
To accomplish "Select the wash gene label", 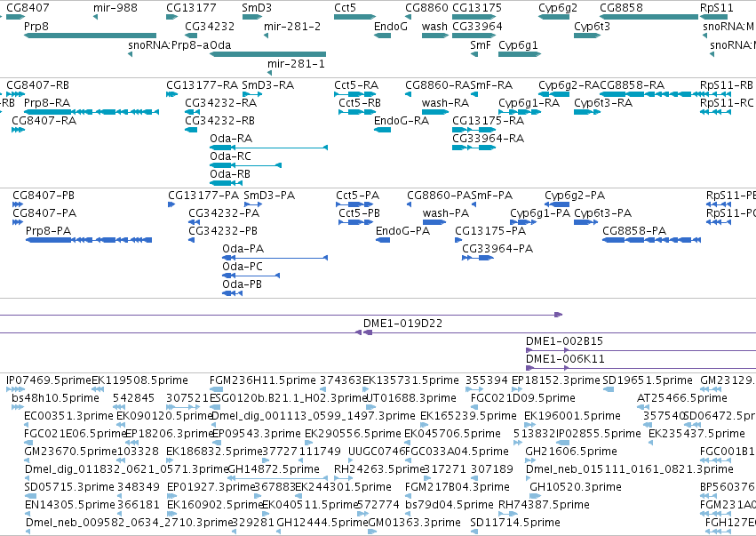I will (x=434, y=26).
